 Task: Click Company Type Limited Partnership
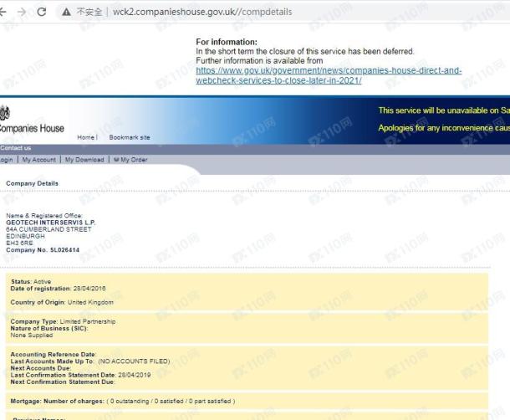click(x=63, y=321)
